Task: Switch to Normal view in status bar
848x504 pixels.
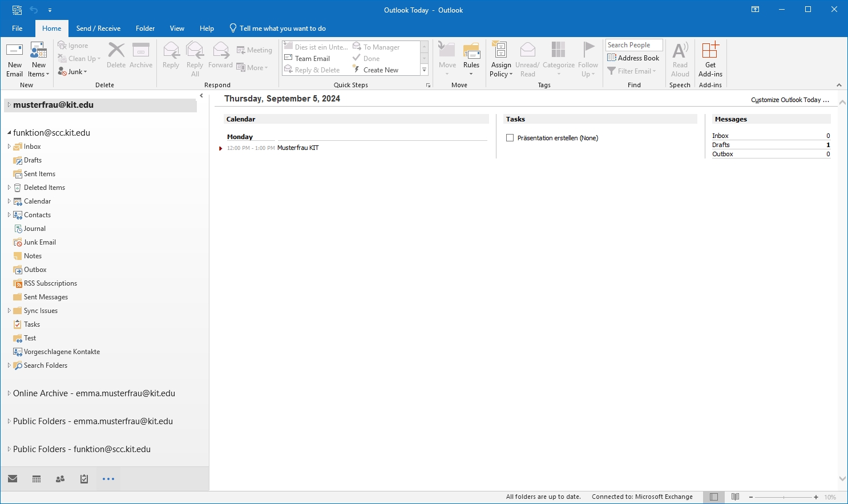Action: click(713, 497)
